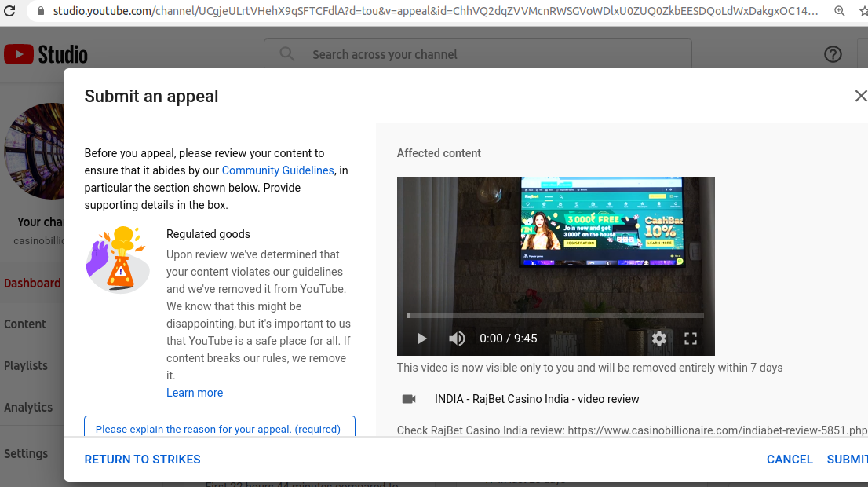The height and width of the screenshot is (487, 868).
Task: Click the search magnifier icon
Action: click(x=286, y=54)
